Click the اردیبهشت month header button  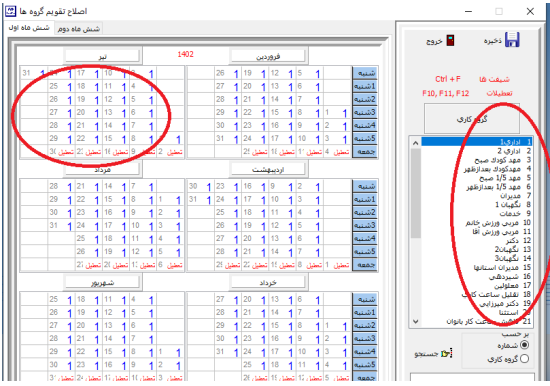pyautogui.click(x=268, y=169)
